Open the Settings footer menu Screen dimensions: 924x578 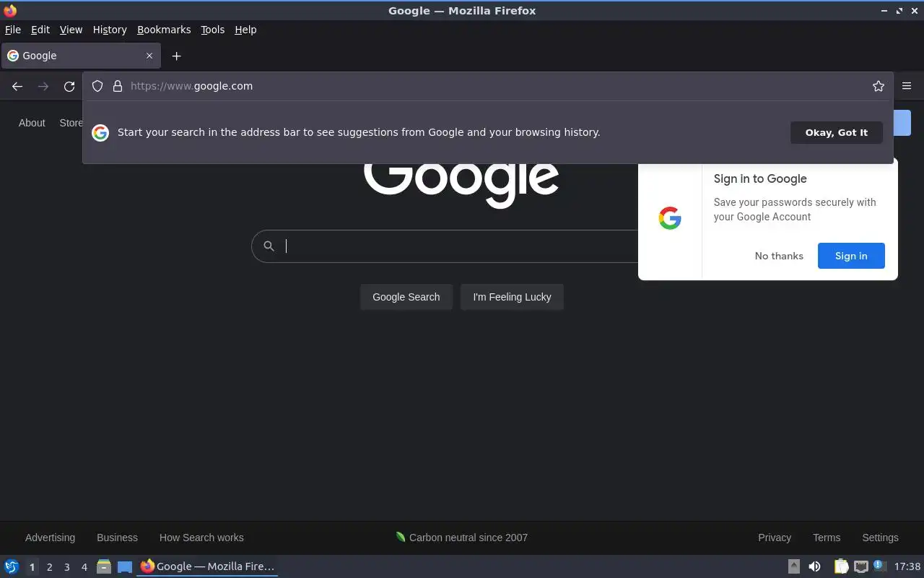[x=880, y=538]
